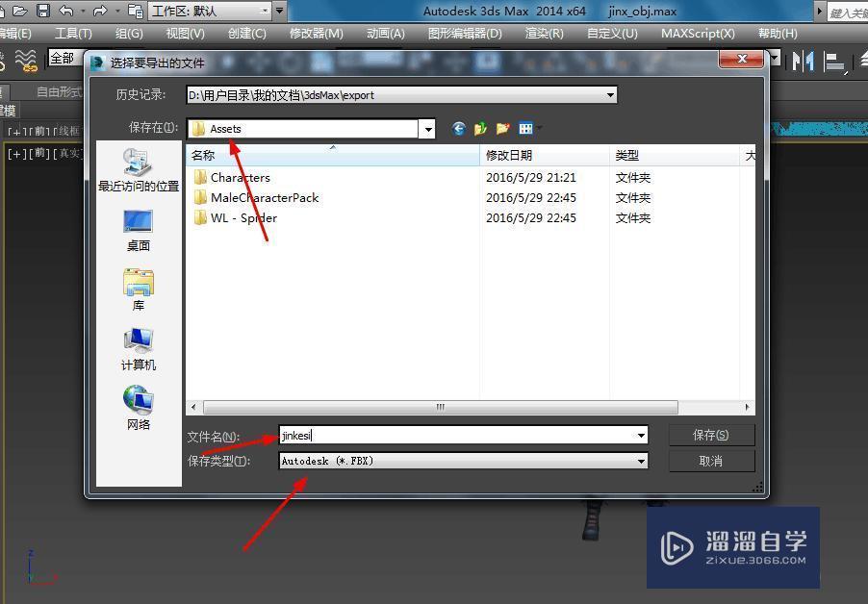Sort by 名称 column header
This screenshot has width=868, height=604.
[333, 156]
